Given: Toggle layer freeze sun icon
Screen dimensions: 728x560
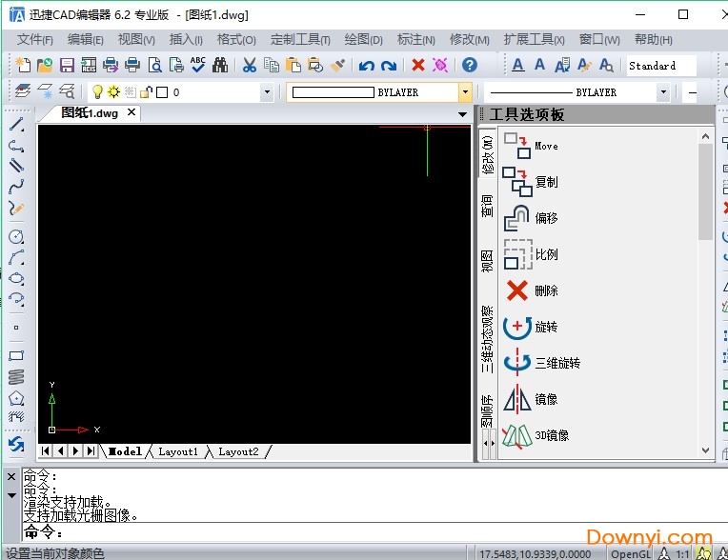Looking at the screenshot, I should coord(113,92).
